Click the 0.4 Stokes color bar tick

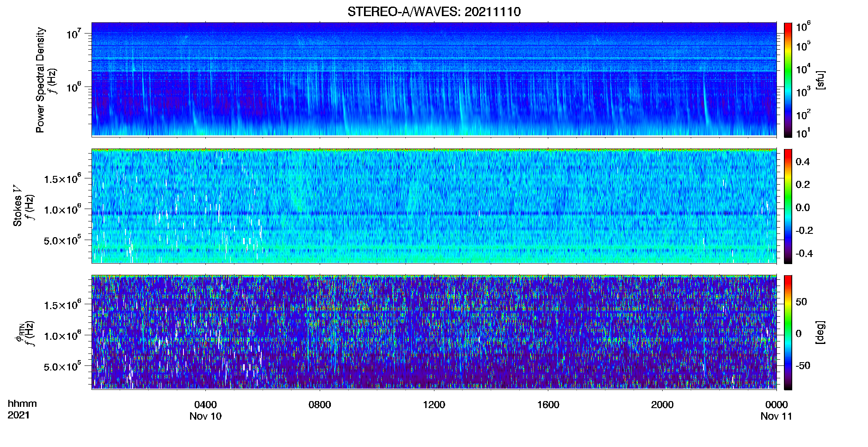(x=803, y=162)
